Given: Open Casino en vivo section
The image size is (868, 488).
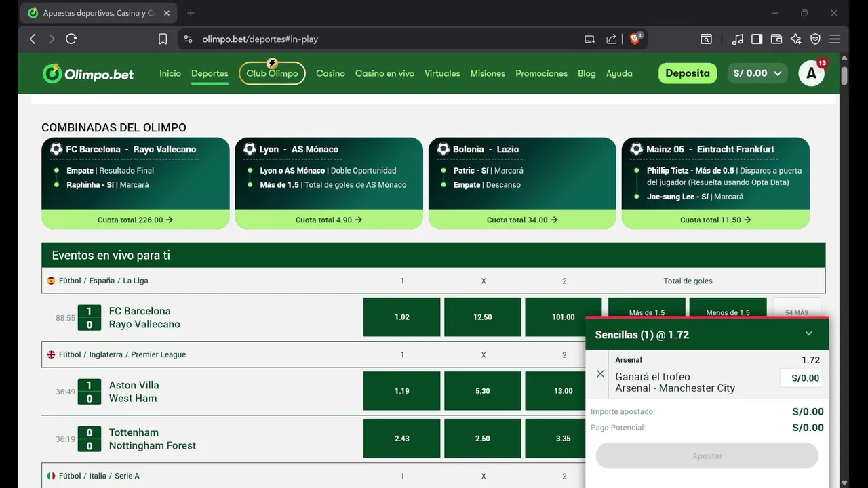Looking at the screenshot, I should pos(384,73).
